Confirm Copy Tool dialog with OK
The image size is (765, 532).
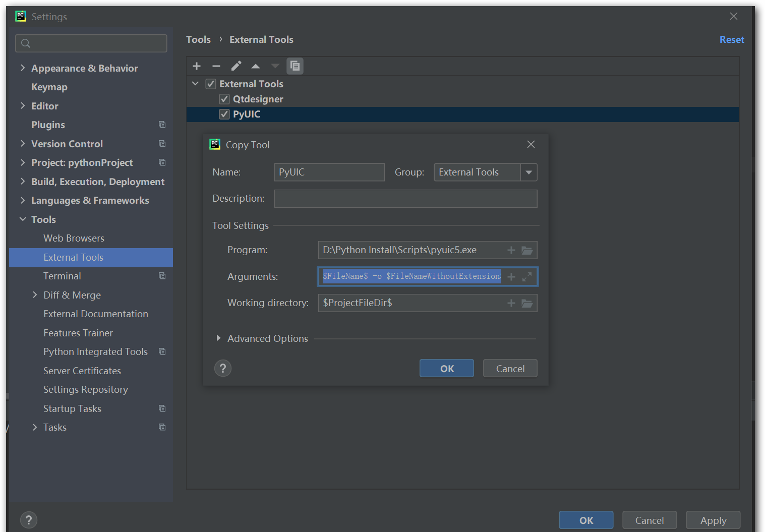tap(447, 368)
